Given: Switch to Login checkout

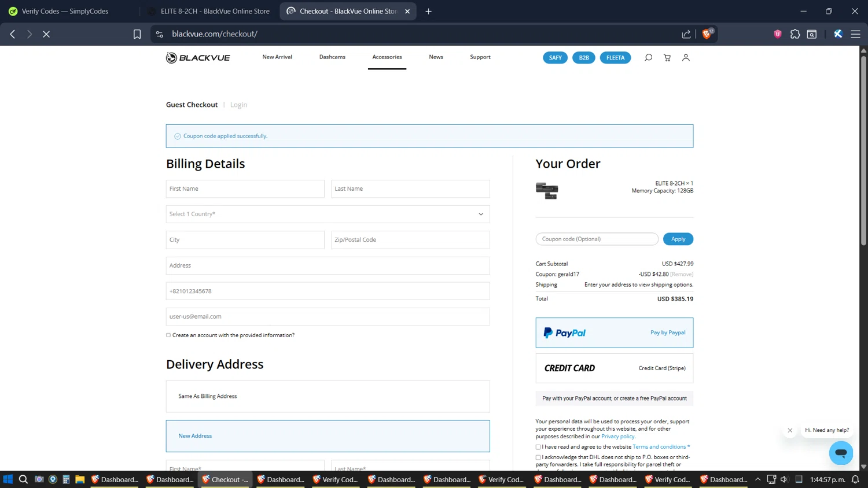Looking at the screenshot, I should point(238,105).
